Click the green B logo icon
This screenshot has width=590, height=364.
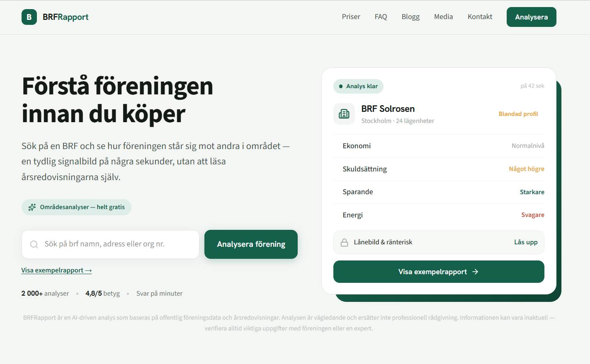[x=29, y=17]
